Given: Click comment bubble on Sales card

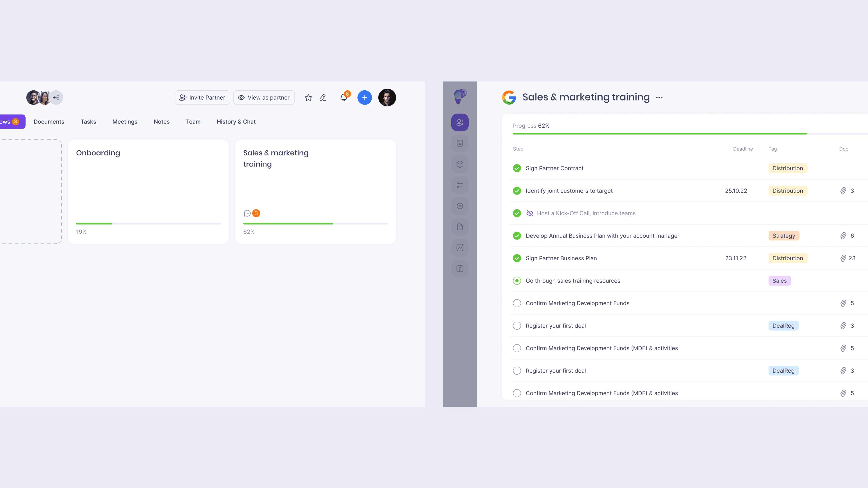Looking at the screenshot, I should tap(247, 213).
